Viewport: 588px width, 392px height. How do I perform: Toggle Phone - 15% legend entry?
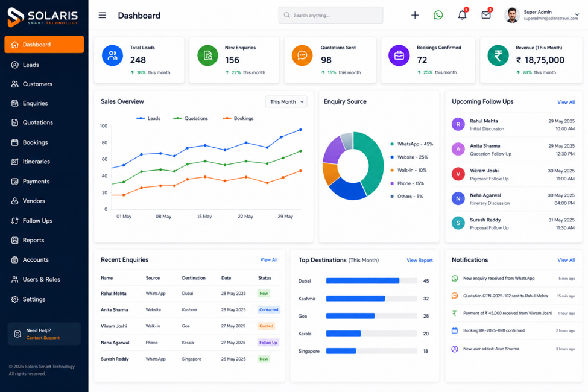pos(407,183)
